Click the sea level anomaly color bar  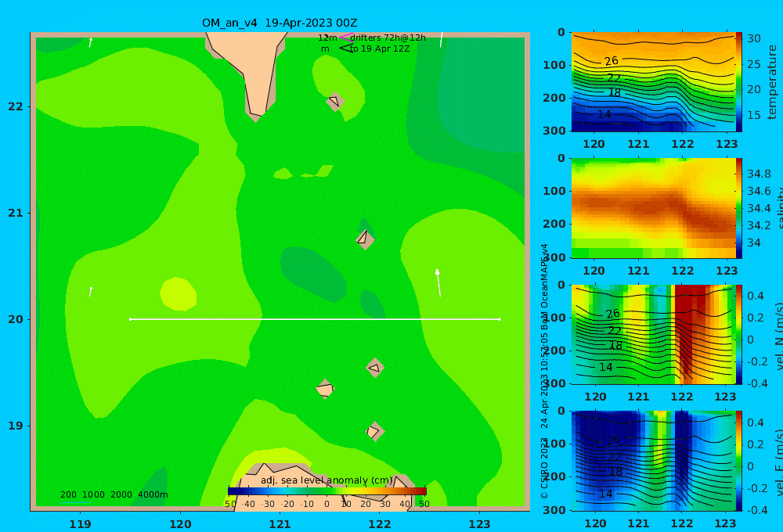(327, 491)
